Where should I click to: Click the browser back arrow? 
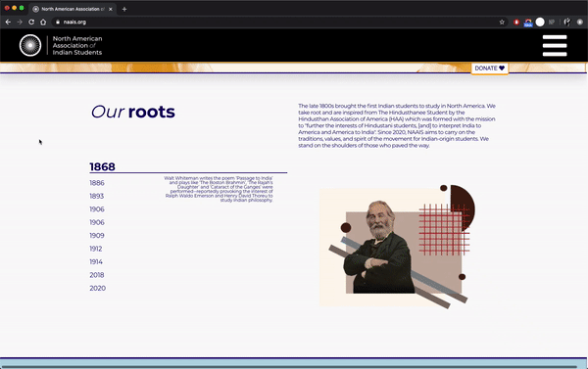(x=8, y=23)
